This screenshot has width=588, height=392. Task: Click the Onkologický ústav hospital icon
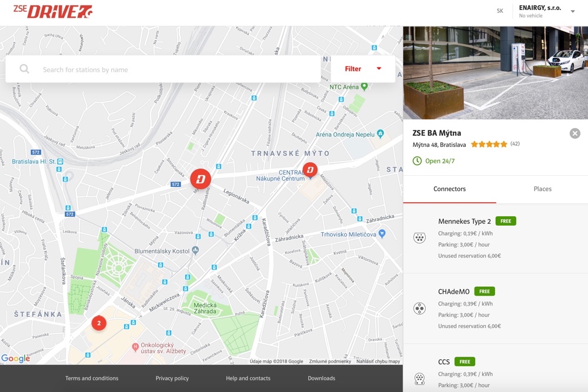point(135,347)
